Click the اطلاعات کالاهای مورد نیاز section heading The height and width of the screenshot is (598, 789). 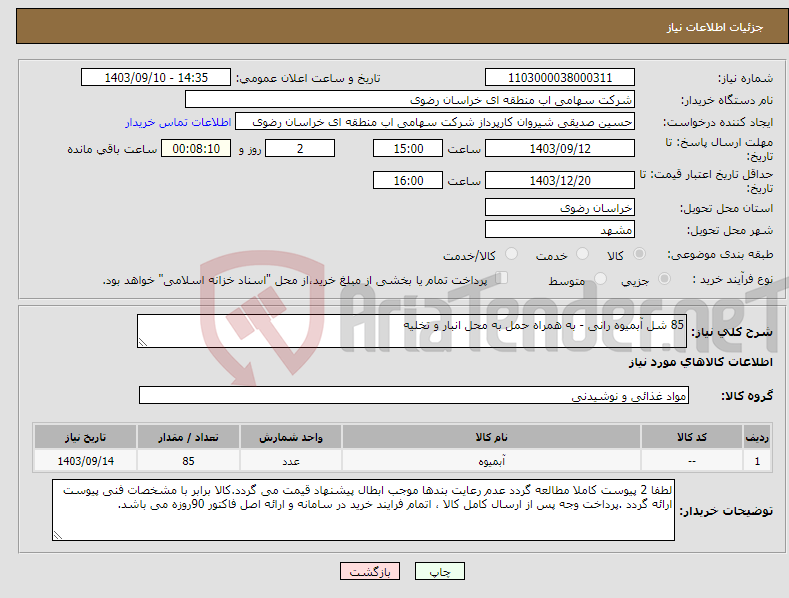click(700, 362)
